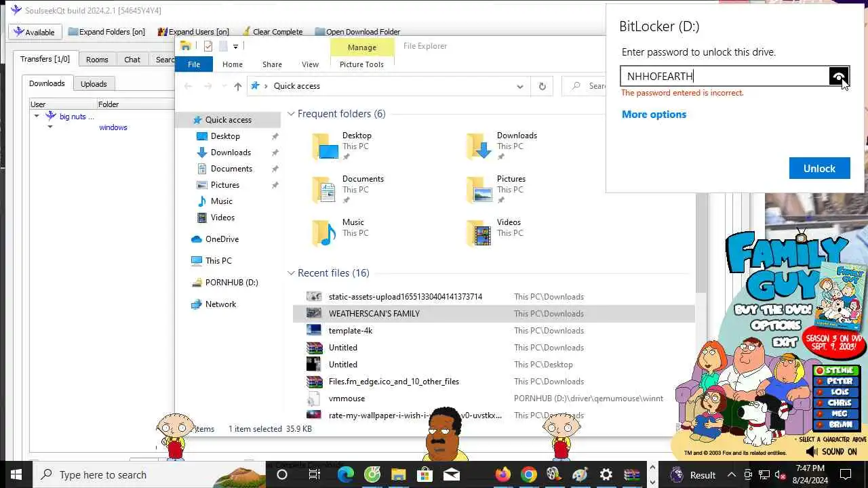The height and width of the screenshot is (488, 868).
Task: Click the Quick access address bar field
Action: tap(389, 86)
